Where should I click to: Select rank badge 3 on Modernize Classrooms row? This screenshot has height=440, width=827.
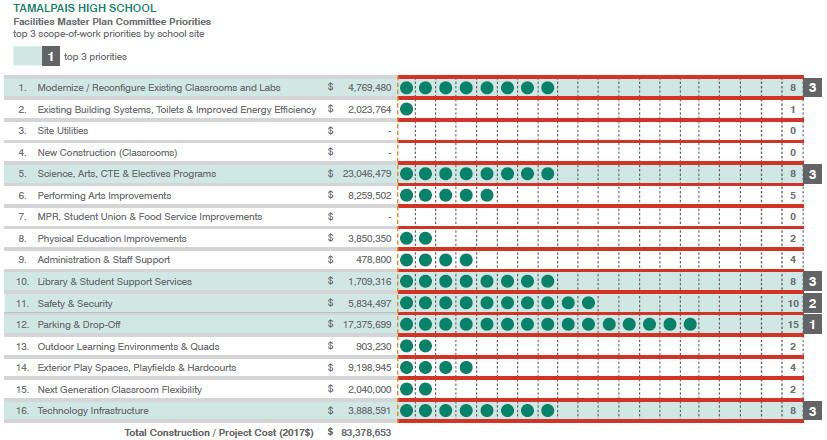(x=814, y=88)
